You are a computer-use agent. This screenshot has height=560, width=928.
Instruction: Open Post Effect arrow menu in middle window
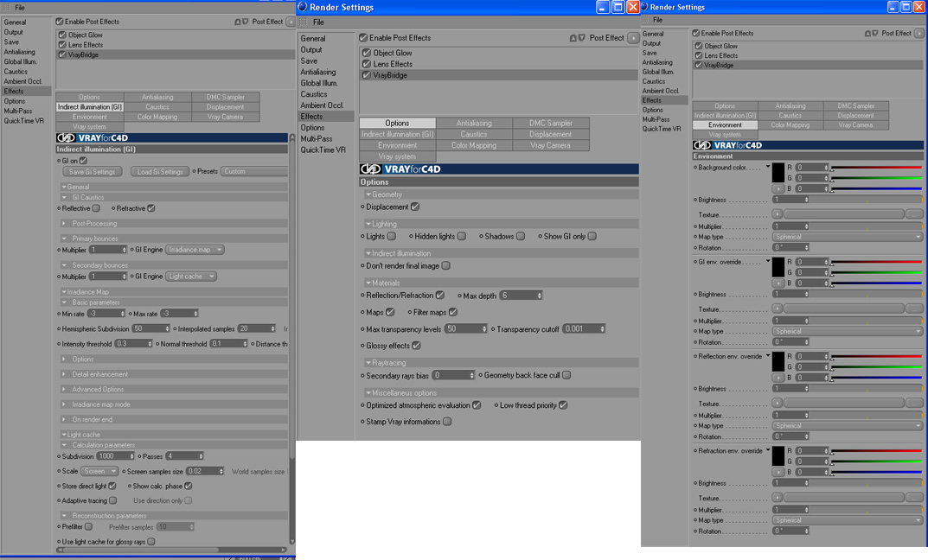coord(633,38)
